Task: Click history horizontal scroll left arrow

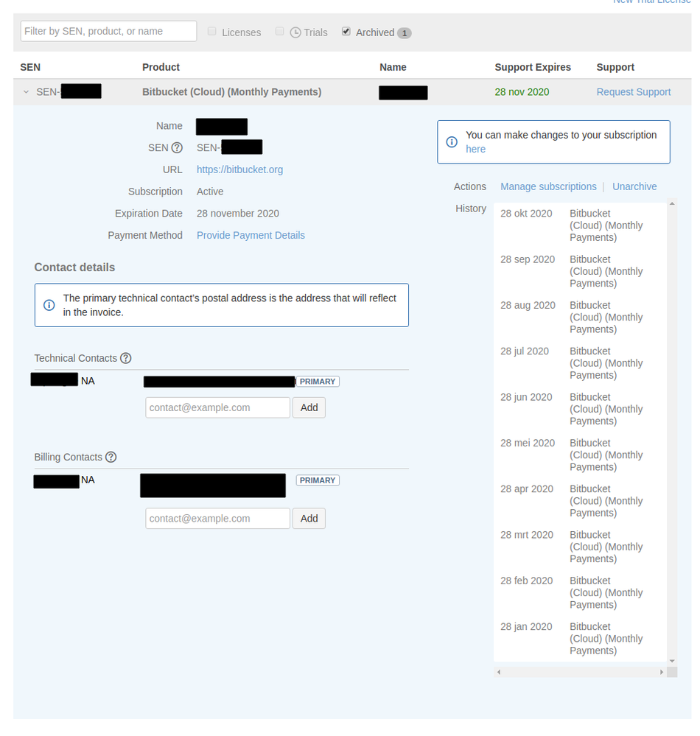Action: tap(499, 672)
